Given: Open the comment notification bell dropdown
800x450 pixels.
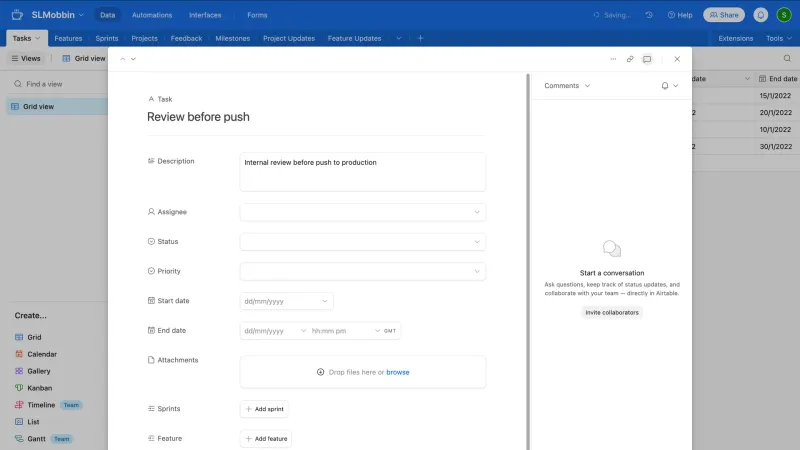Looking at the screenshot, I should click(669, 86).
